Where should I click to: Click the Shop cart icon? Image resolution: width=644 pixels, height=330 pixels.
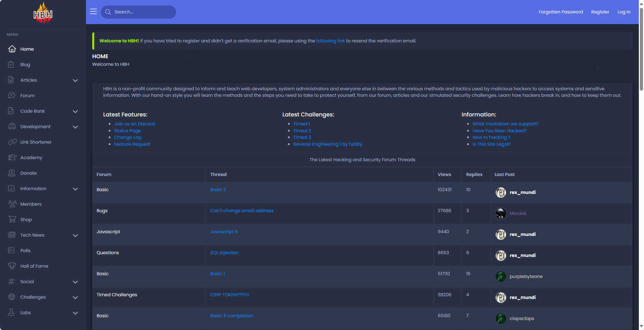[x=12, y=219]
